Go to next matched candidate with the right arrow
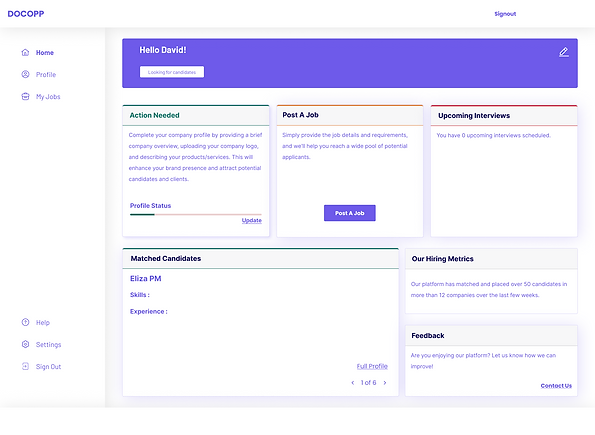This screenshot has width=595, height=435. (x=385, y=383)
